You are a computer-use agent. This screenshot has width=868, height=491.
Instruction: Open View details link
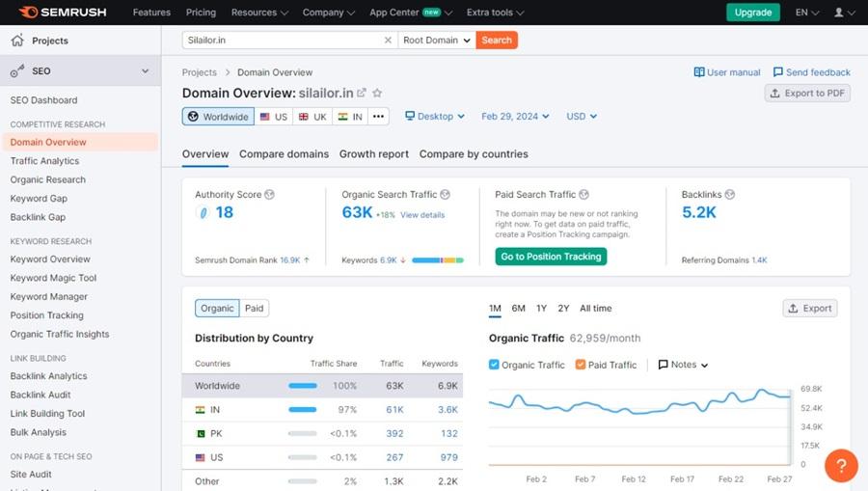point(422,215)
